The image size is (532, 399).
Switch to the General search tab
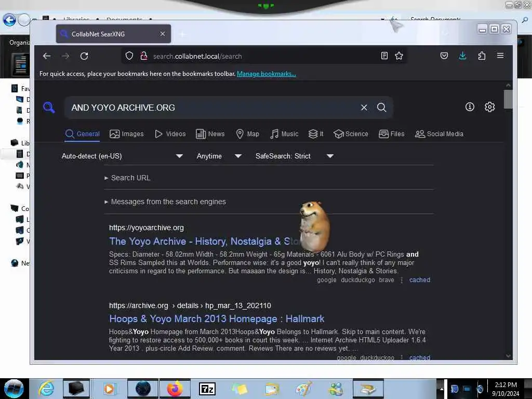[x=83, y=134]
